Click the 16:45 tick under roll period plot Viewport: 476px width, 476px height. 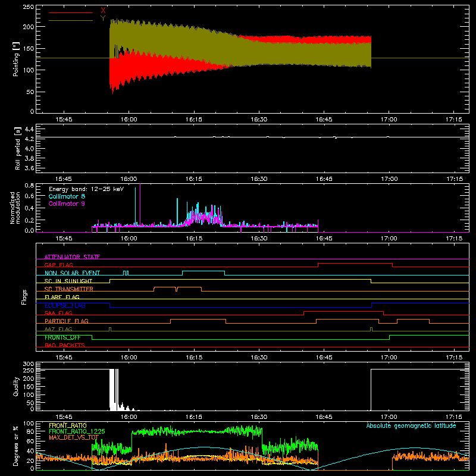click(x=324, y=179)
